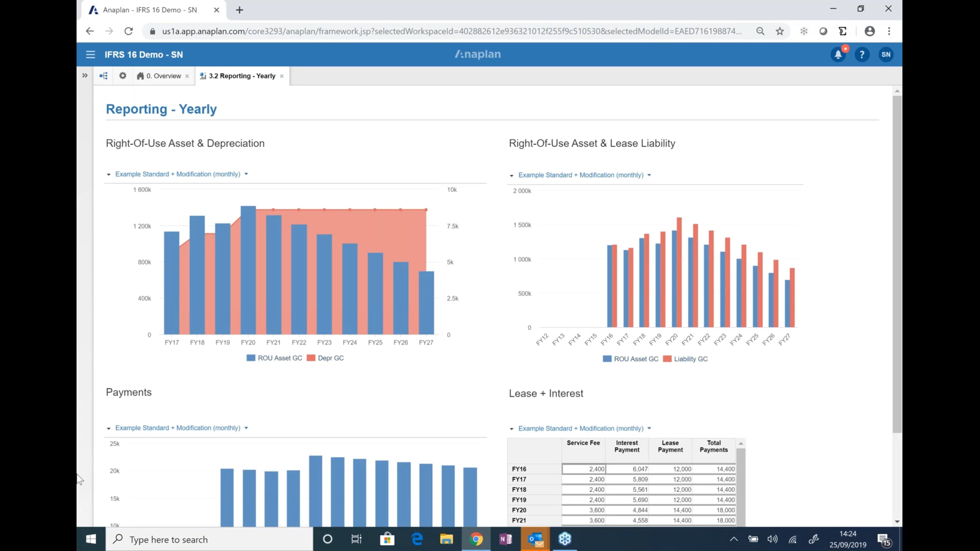Click the FY16 Service Fee cell

pos(584,469)
